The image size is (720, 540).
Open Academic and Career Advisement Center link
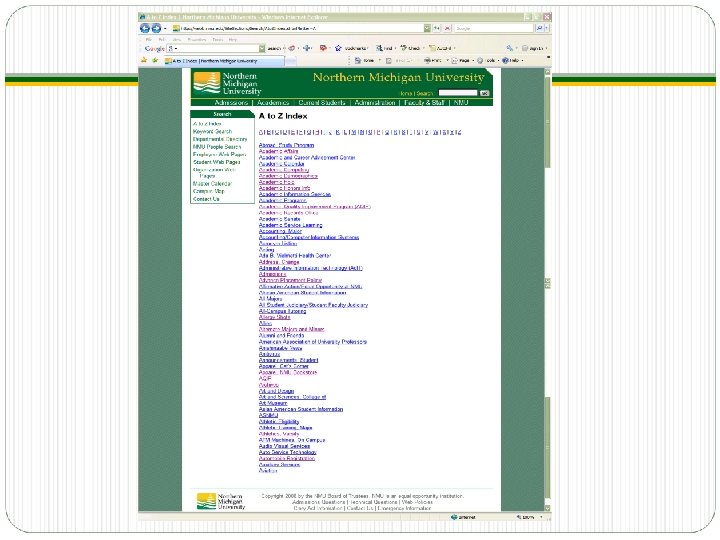pos(307,158)
